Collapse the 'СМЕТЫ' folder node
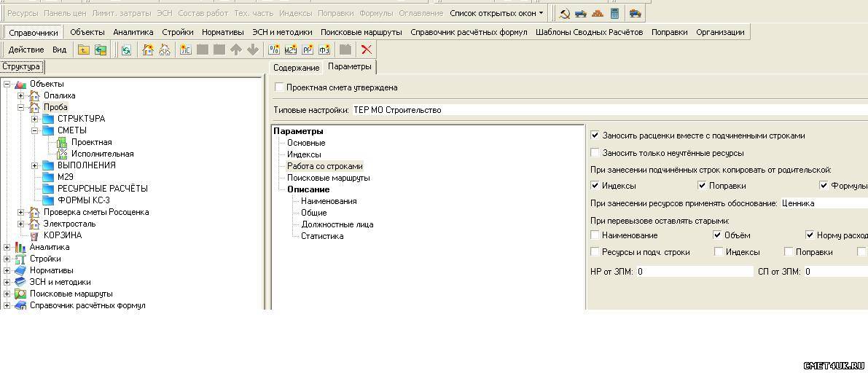Screen dimensions: 868x373 35,130
